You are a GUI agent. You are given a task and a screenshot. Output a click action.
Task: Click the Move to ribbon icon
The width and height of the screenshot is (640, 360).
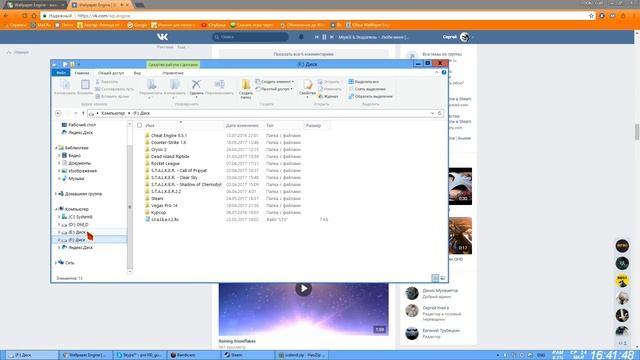(151, 88)
